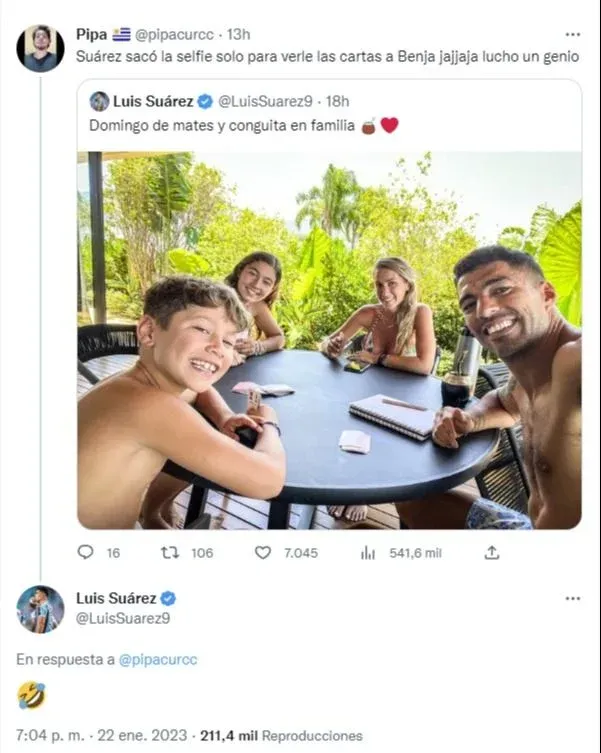Open the avatar beside the reply
Image resolution: width=601 pixels, height=753 pixels.
[x=40, y=609]
